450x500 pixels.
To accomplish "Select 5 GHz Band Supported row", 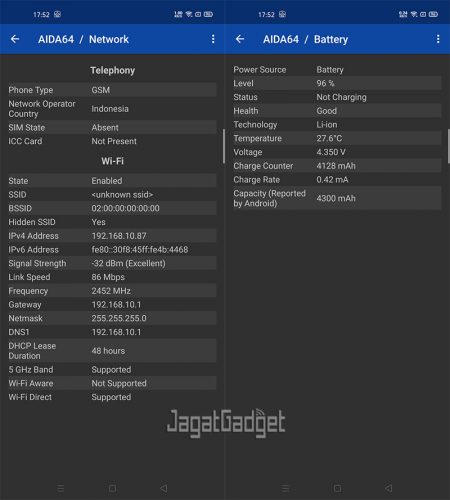I will [112, 369].
